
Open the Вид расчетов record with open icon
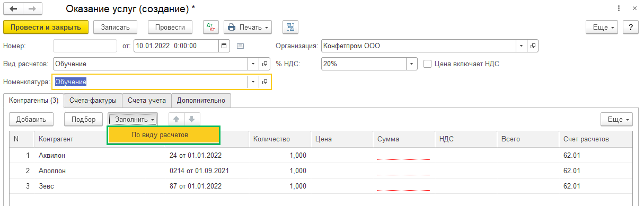[x=265, y=64]
